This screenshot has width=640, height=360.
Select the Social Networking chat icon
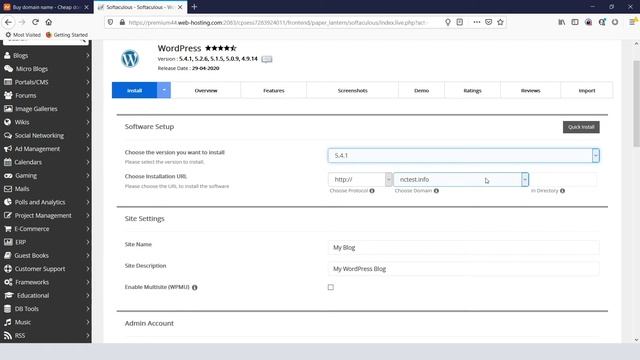[8, 136]
